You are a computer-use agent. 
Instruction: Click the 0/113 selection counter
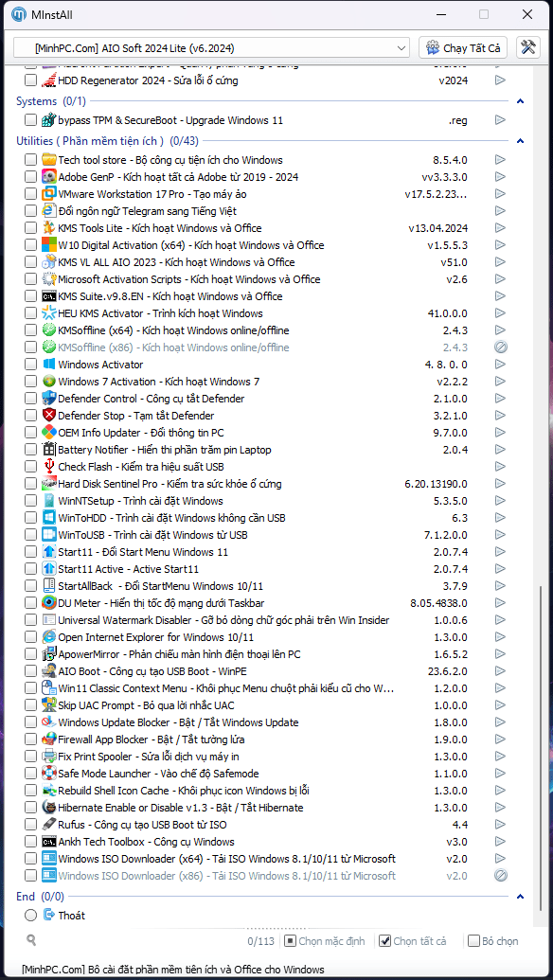point(260,941)
